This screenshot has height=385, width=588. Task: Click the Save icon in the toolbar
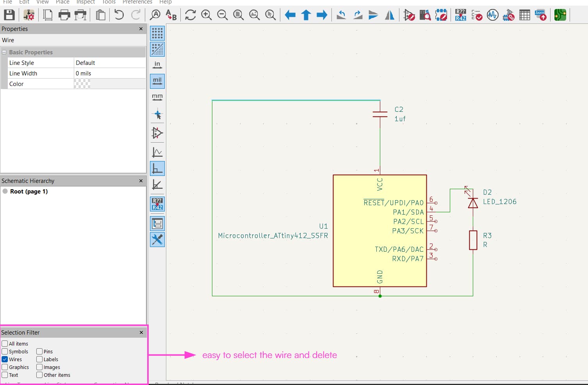[9, 15]
